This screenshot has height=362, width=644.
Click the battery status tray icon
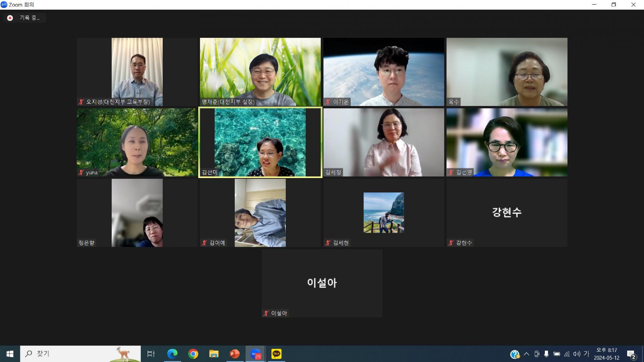[557, 354]
